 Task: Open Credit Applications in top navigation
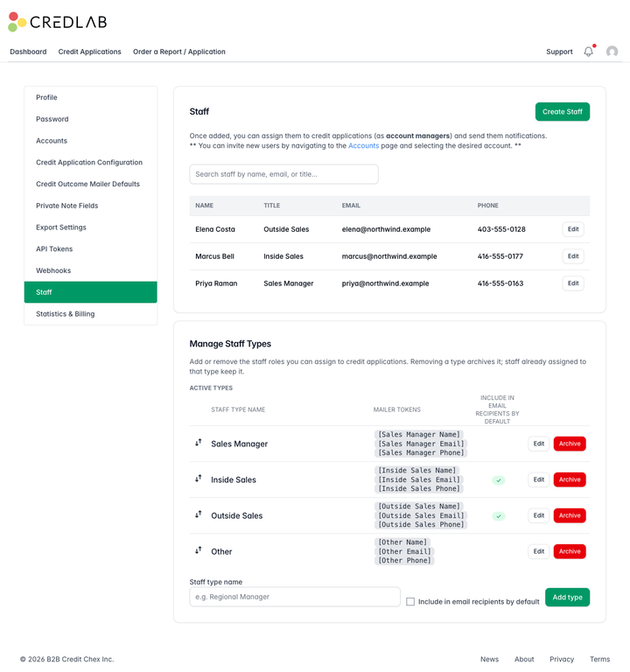click(x=89, y=52)
